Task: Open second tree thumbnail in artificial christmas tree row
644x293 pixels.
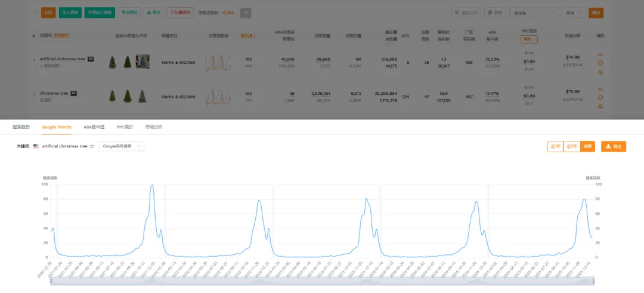Action: [128, 62]
